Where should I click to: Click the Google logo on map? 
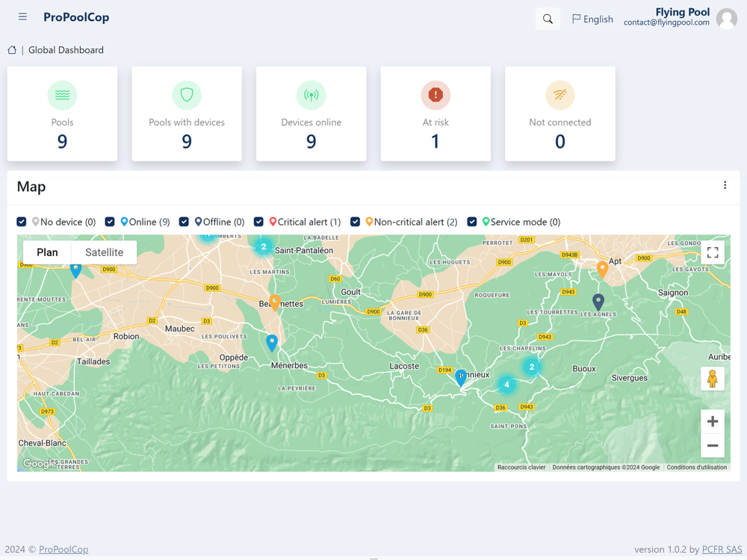[39, 463]
